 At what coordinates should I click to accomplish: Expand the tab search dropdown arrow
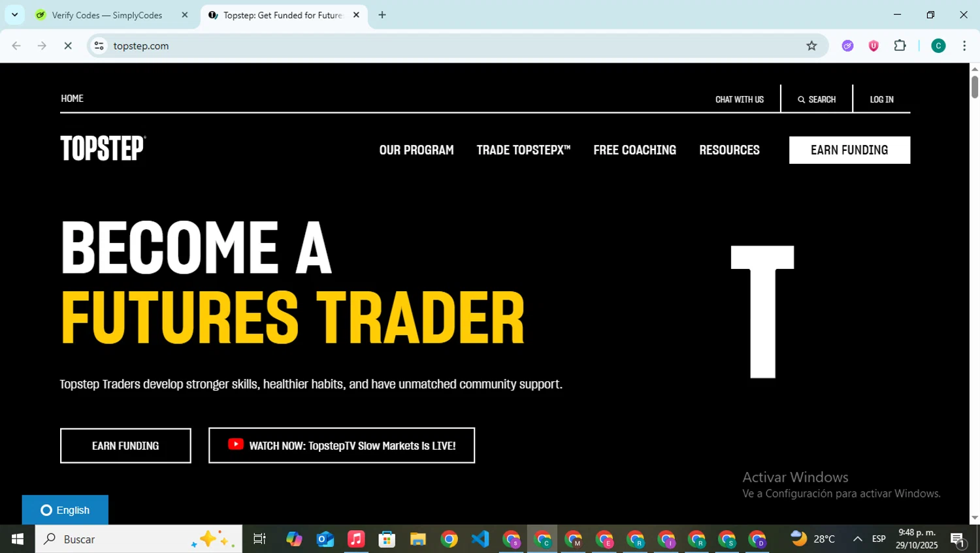coord(14,14)
